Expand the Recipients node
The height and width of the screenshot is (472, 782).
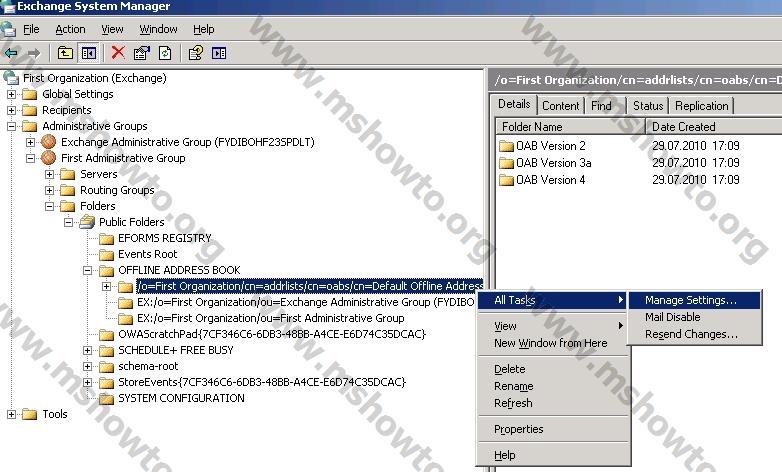point(11,110)
